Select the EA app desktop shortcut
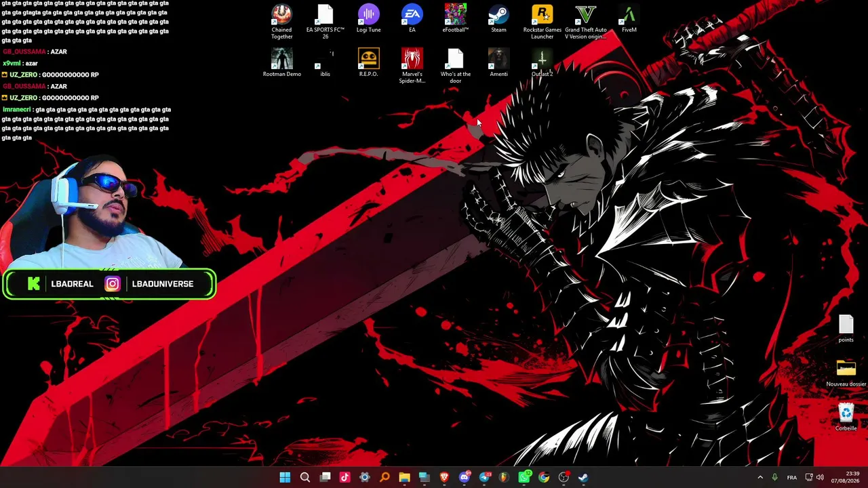Viewport: 868px width, 488px height. point(412,18)
